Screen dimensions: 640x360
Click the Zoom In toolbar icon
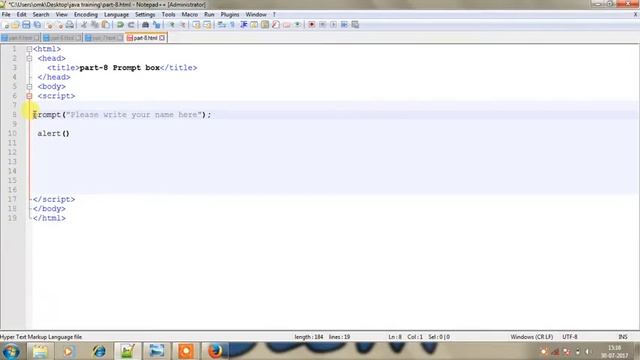pos(171,25)
